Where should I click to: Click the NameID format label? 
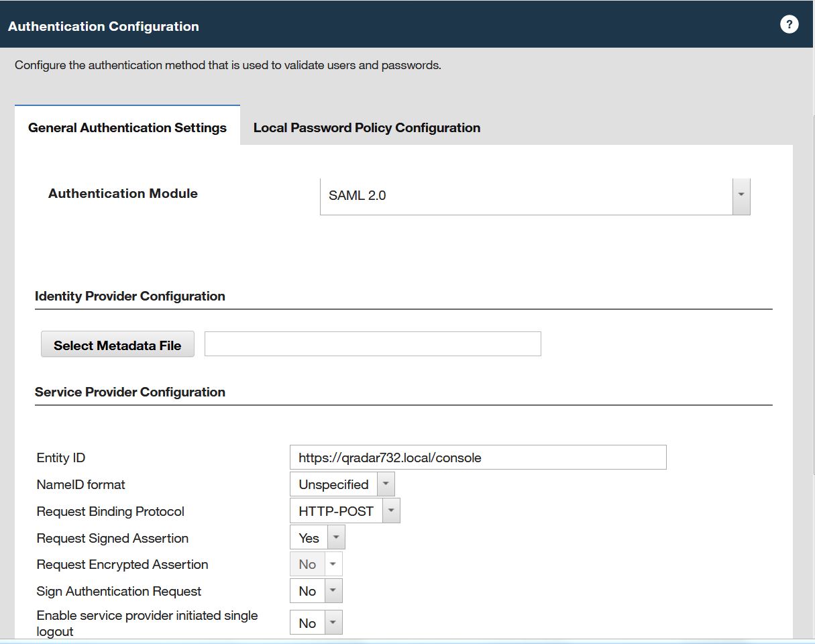81,484
